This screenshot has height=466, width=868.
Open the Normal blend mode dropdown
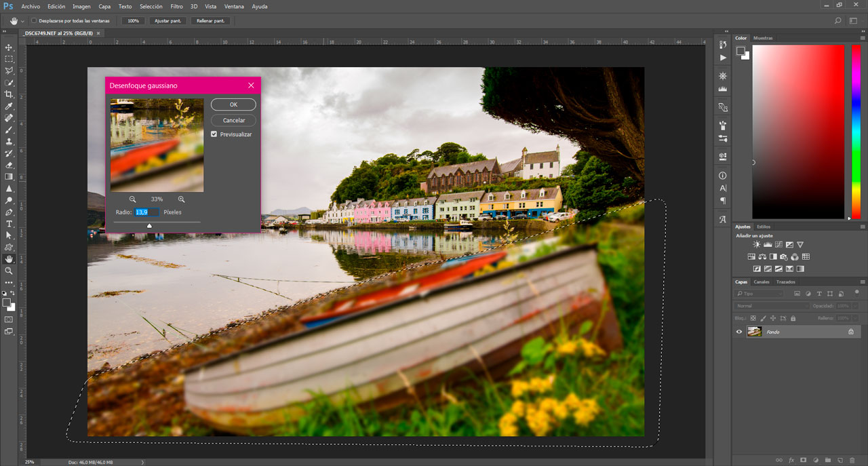[772, 306]
